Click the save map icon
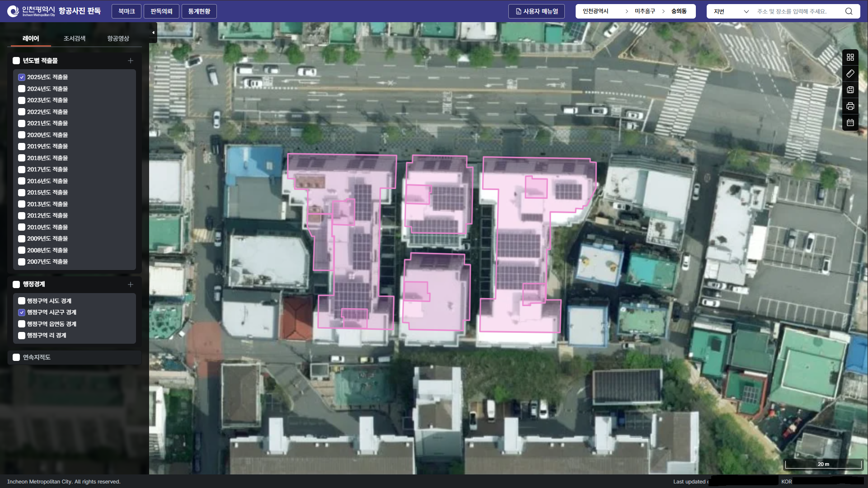 pos(850,90)
